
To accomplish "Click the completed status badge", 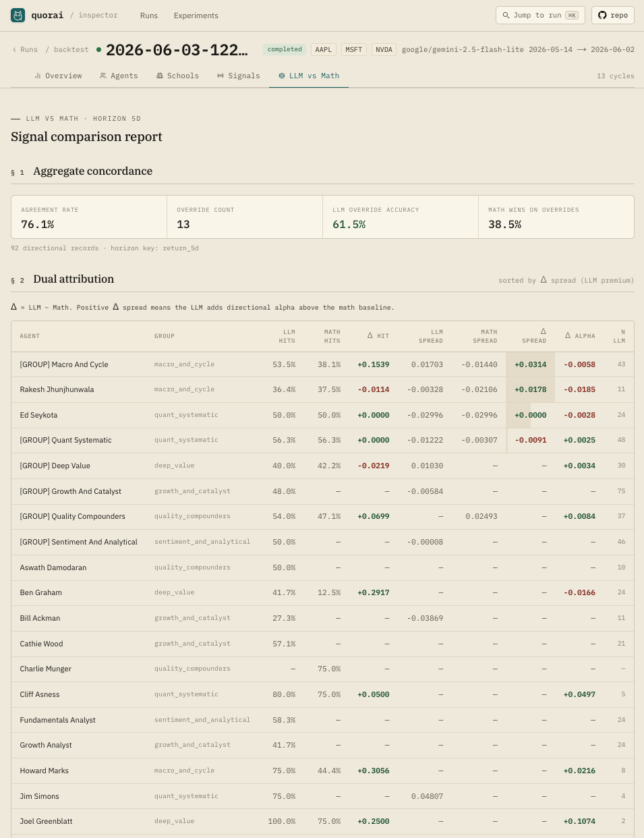I will coord(285,49).
